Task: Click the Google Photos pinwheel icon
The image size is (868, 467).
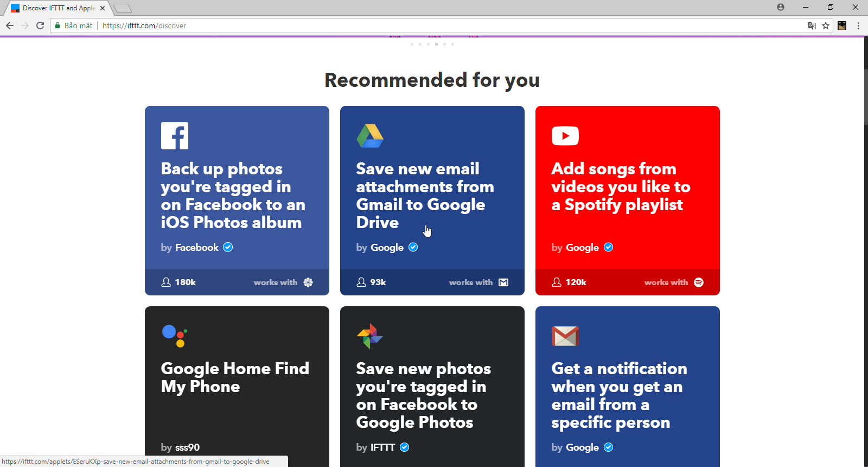Action: click(x=370, y=336)
